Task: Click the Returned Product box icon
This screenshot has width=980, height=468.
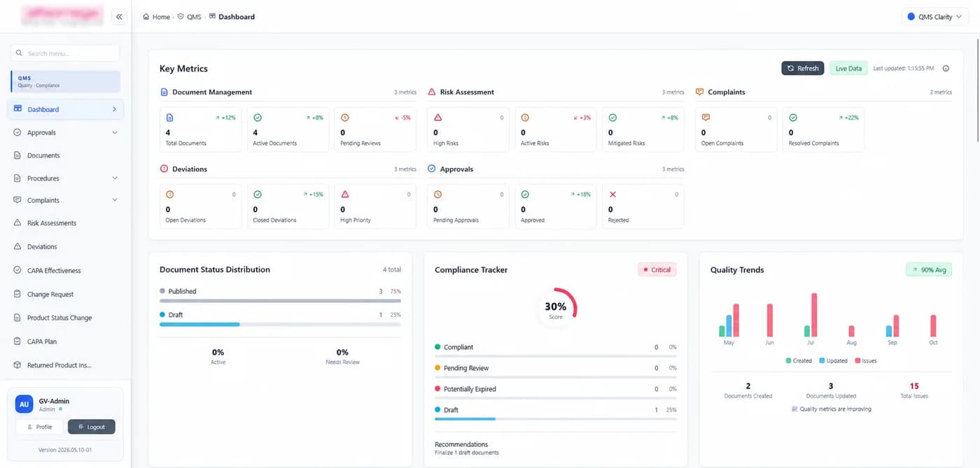Action: tap(17, 365)
